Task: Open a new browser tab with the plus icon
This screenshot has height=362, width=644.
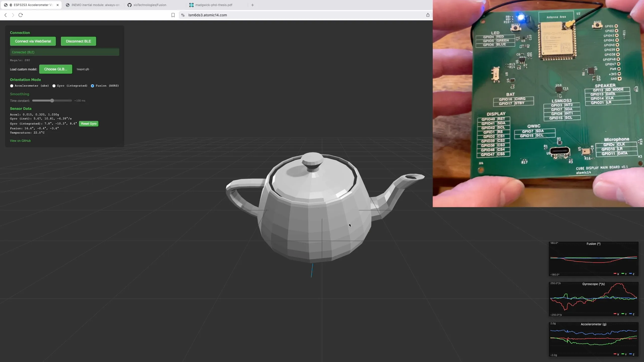Action: [252, 5]
